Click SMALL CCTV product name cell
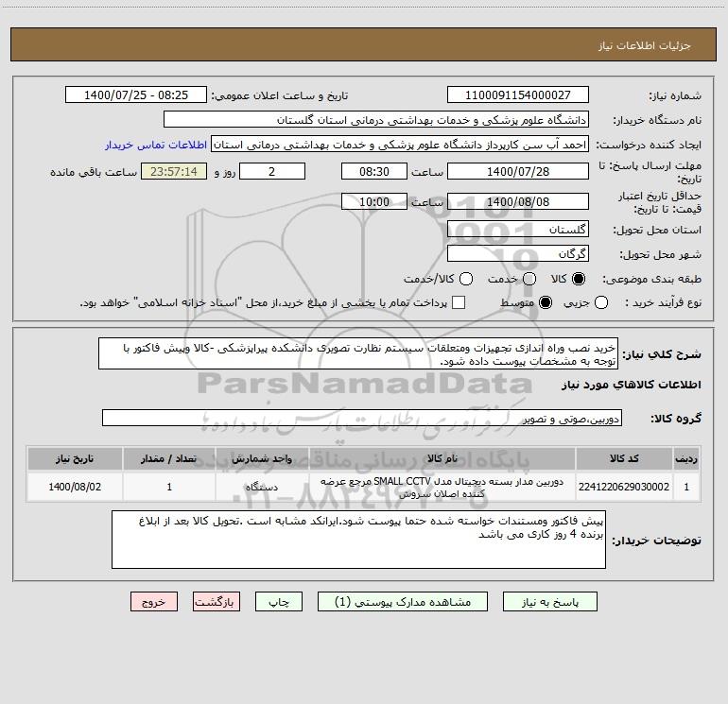728x704 pixels. [x=442, y=487]
